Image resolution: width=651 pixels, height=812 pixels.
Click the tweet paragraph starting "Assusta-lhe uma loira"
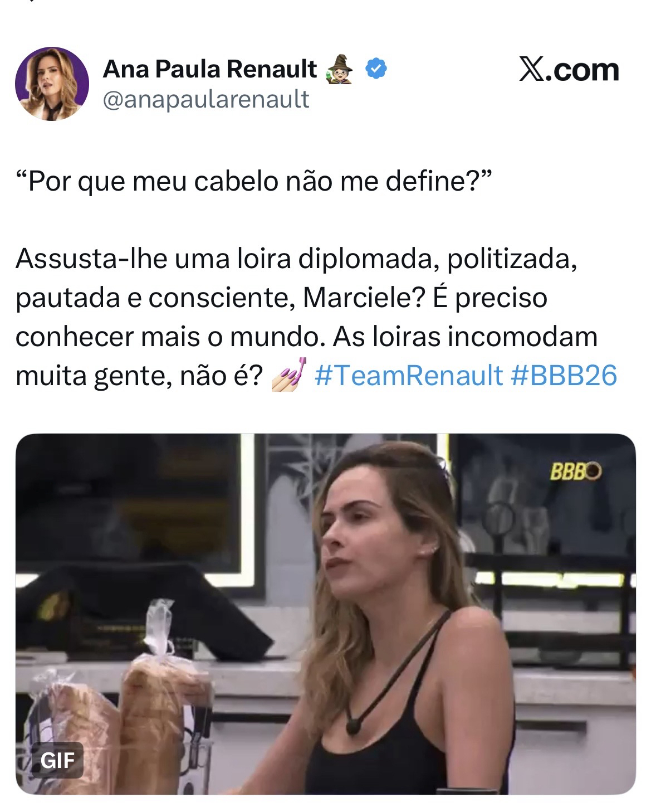tap(317, 317)
